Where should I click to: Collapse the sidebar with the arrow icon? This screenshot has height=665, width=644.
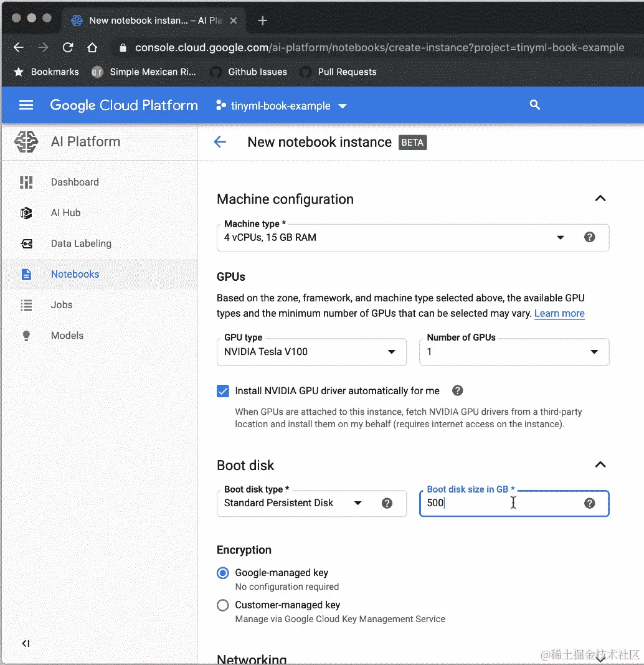click(x=26, y=643)
